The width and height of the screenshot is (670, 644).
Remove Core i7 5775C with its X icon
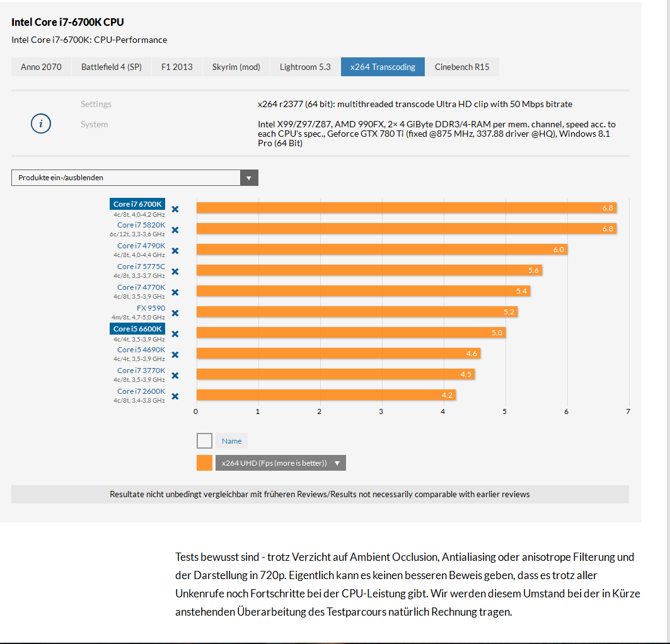click(175, 272)
